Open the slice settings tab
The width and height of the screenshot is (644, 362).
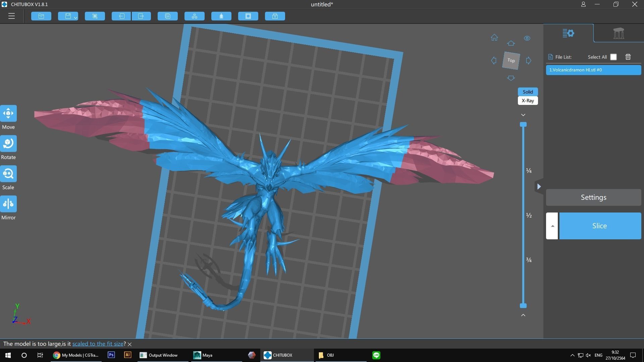point(569,33)
